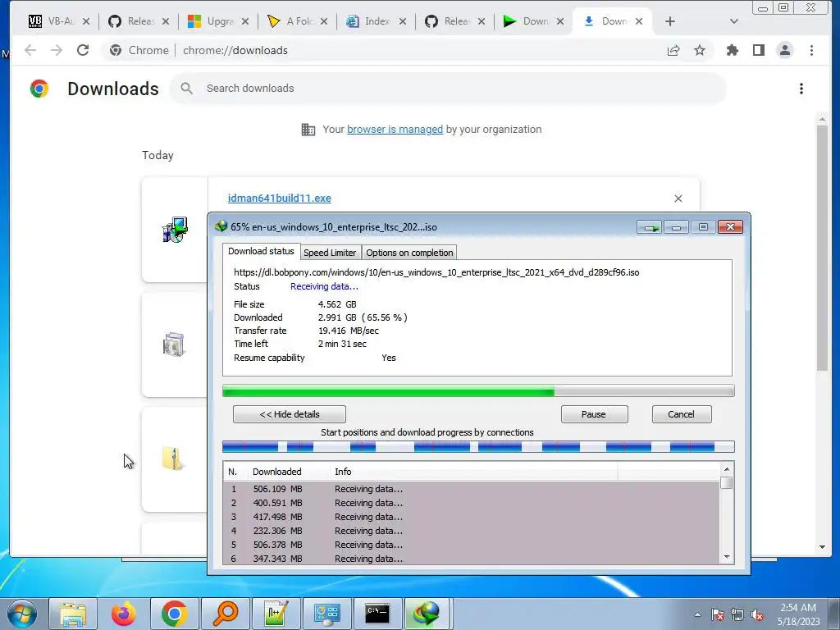
Task: Go back using browser back arrow
Action: pos(30,50)
